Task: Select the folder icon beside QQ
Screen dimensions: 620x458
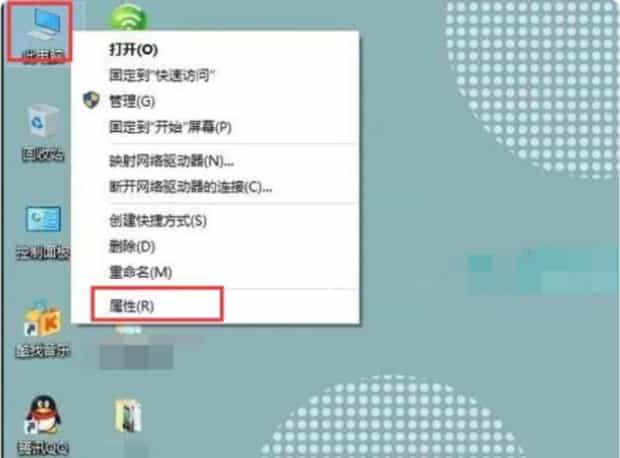Action: [x=128, y=416]
